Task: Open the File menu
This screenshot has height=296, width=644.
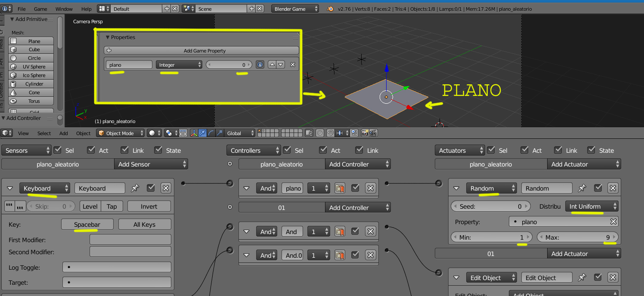Action: click(22, 9)
